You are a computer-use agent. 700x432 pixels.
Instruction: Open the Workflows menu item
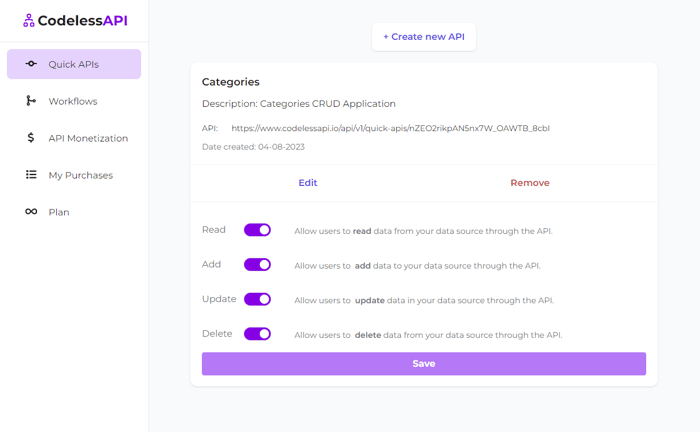coord(74,101)
